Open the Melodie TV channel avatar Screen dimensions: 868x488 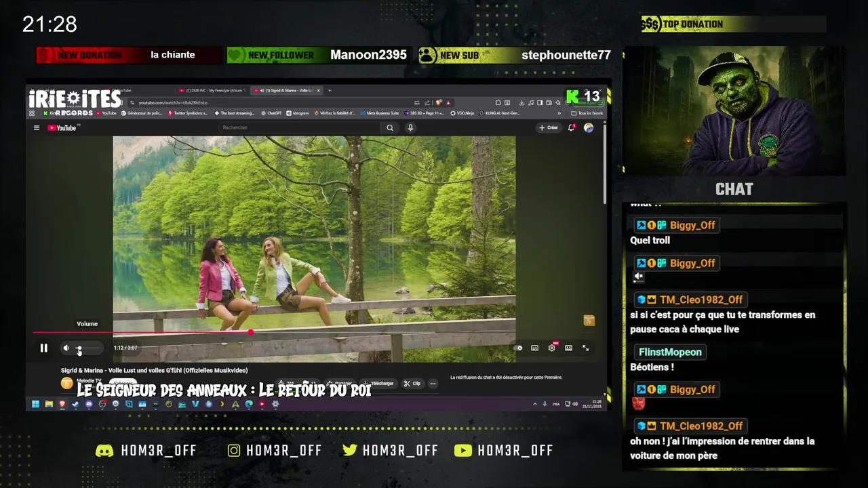66,383
